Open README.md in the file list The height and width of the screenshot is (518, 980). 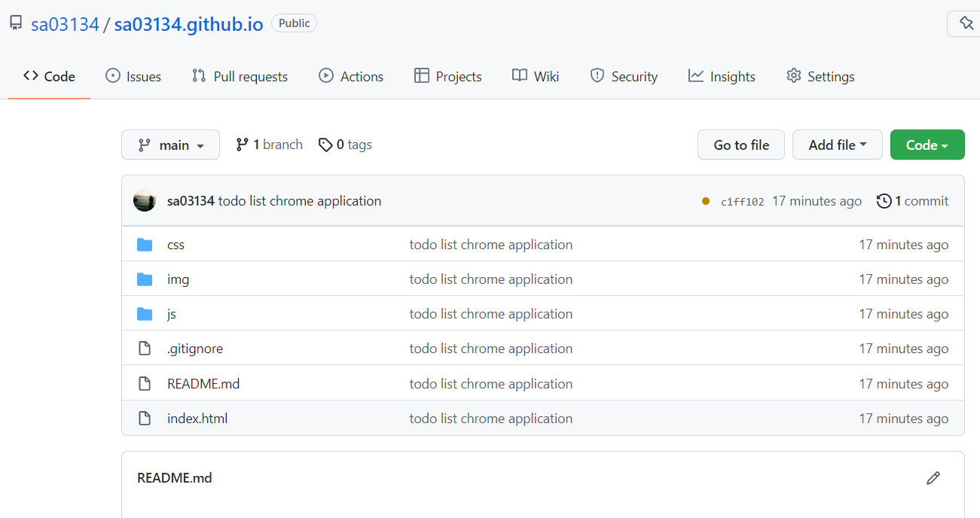point(203,384)
